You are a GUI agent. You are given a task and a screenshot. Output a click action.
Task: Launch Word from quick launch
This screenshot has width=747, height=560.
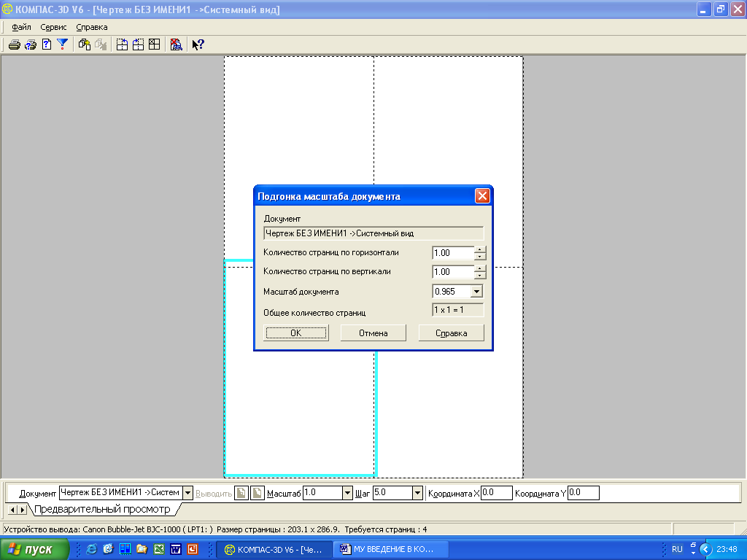click(x=176, y=549)
